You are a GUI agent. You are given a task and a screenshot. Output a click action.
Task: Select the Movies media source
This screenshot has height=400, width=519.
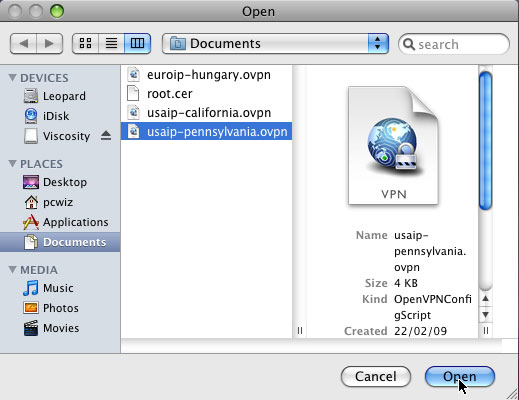60,328
